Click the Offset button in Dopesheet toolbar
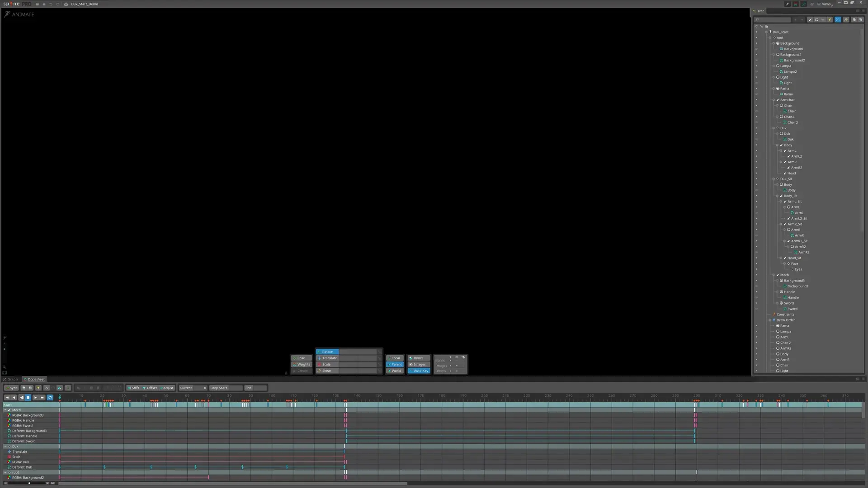Image resolution: width=868 pixels, height=488 pixels. [x=150, y=388]
